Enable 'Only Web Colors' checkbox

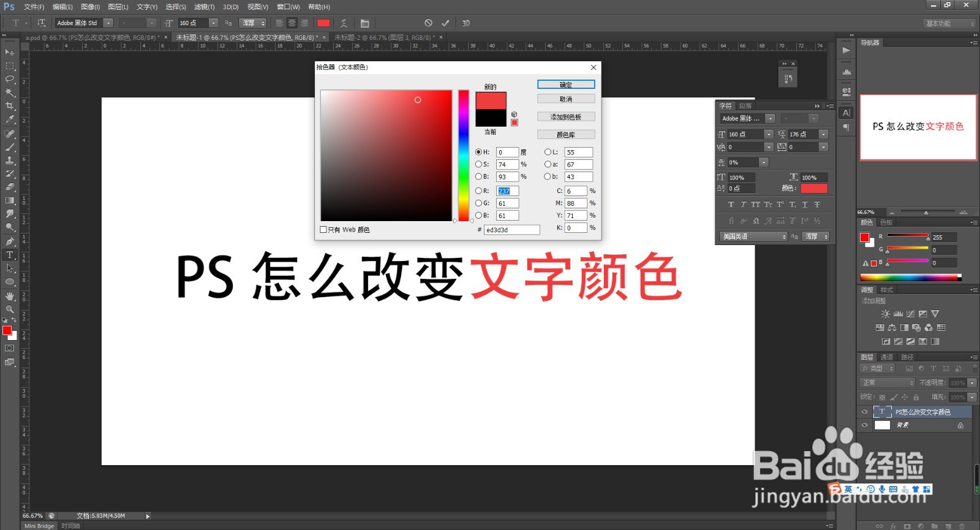pyautogui.click(x=323, y=230)
